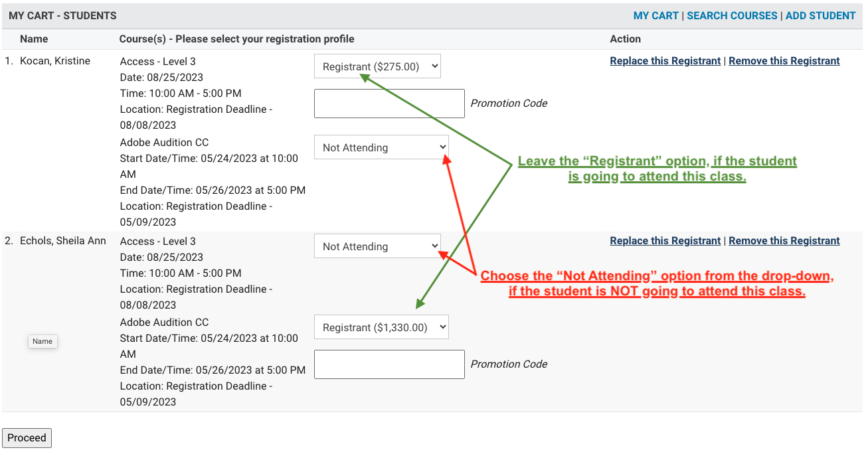Click Remove this Registrant for Kocan
Screen dimensions: 868x452
(784, 60)
